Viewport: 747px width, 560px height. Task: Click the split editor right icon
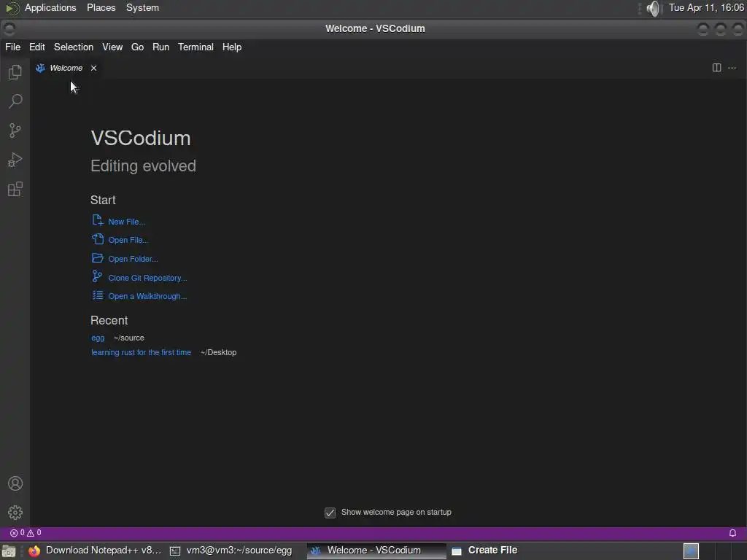[x=716, y=68]
